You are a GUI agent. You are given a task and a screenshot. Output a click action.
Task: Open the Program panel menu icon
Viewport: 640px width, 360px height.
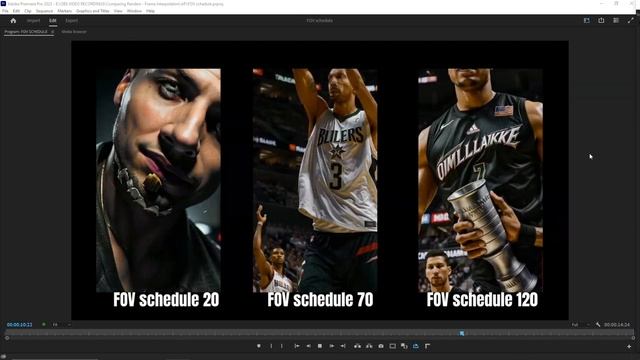click(52, 31)
